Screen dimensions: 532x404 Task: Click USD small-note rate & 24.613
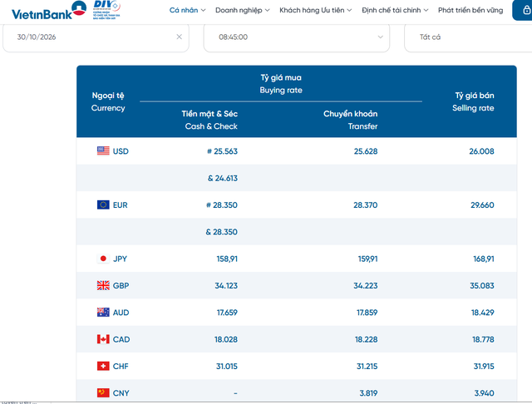[223, 178]
